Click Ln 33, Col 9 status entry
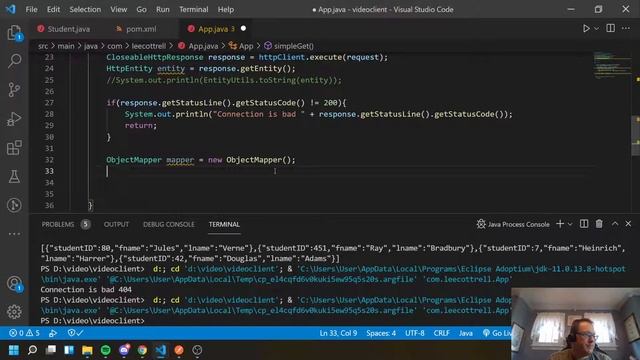This screenshot has height=360, width=640. tap(338, 333)
